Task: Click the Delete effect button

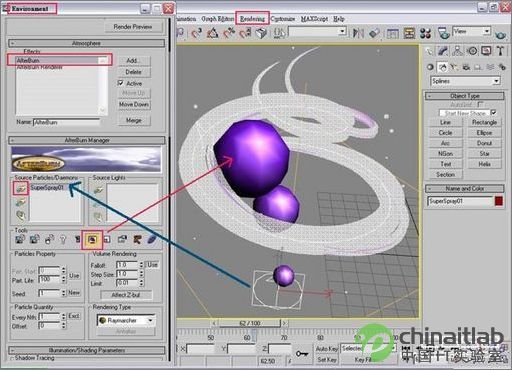Action: (x=134, y=72)
